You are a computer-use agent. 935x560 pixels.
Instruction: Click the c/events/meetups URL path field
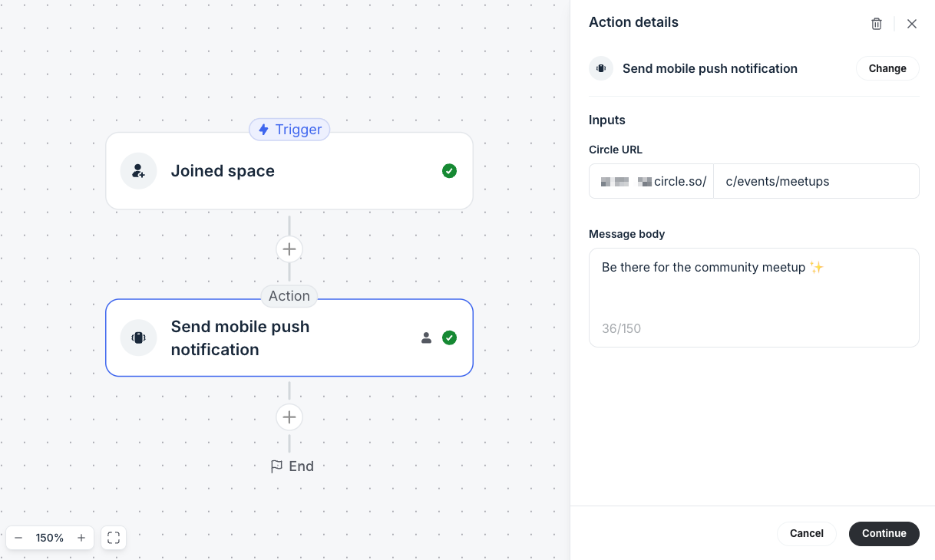pyautogui.click(x=816, y=181)
